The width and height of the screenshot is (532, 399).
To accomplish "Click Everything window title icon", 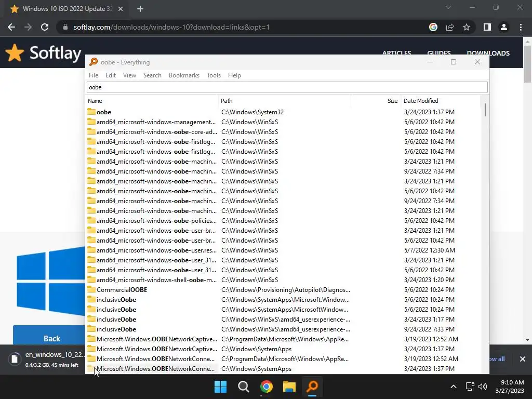I will tap(94, 62).
